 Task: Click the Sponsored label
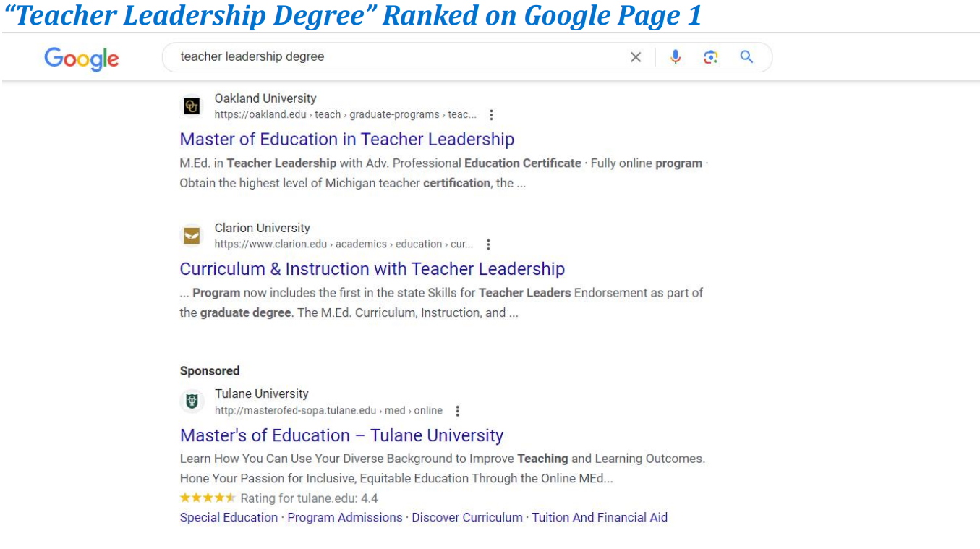[210, 370]
